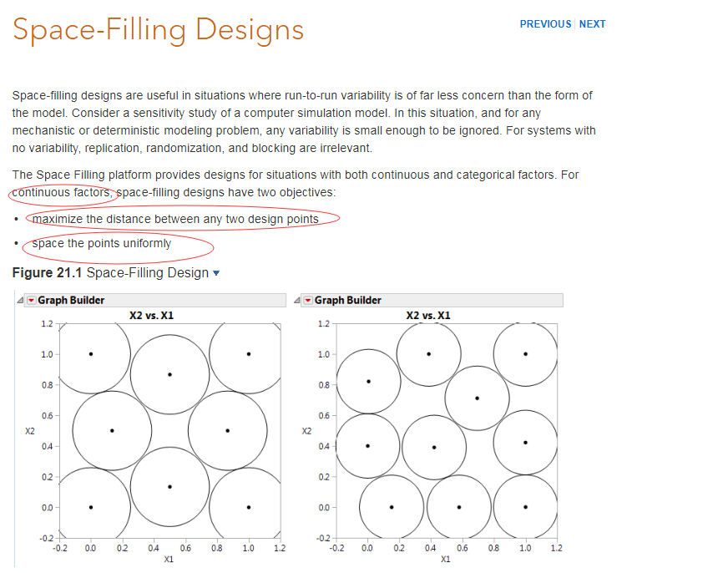Click the X1 axis label on right graph
The image size is (728, 573).
click(447, 559)
